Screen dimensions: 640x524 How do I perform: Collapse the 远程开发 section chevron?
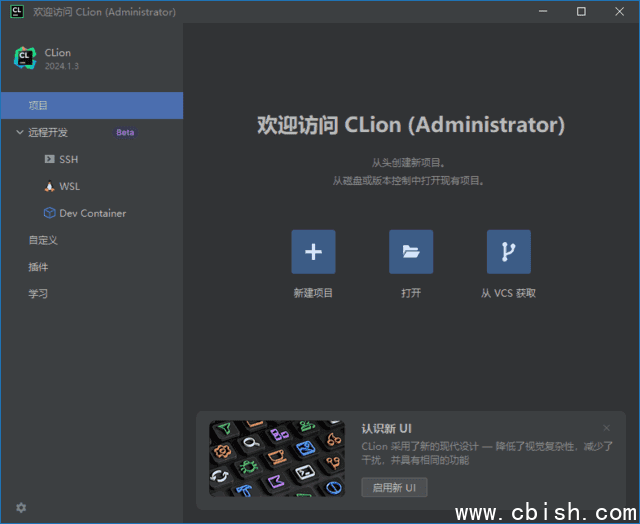coord(19,132)
